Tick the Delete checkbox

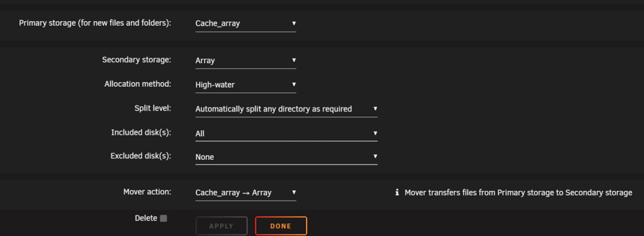pos(164,219)
